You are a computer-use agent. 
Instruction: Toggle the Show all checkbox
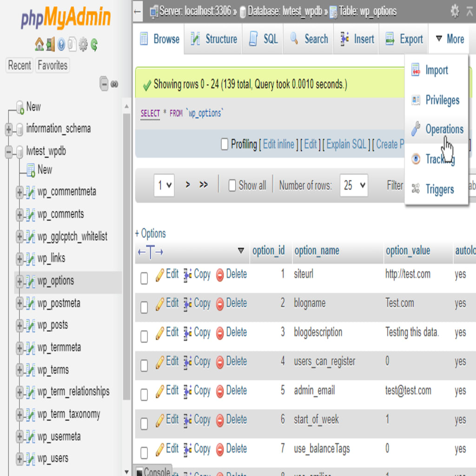click(x=232, y=185)
